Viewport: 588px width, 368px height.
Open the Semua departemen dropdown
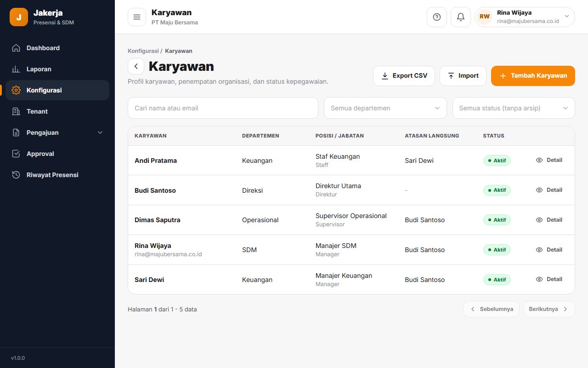[385, 108]
